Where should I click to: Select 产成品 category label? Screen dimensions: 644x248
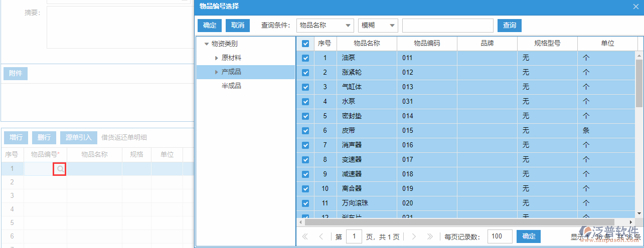(x=231, y=72)
